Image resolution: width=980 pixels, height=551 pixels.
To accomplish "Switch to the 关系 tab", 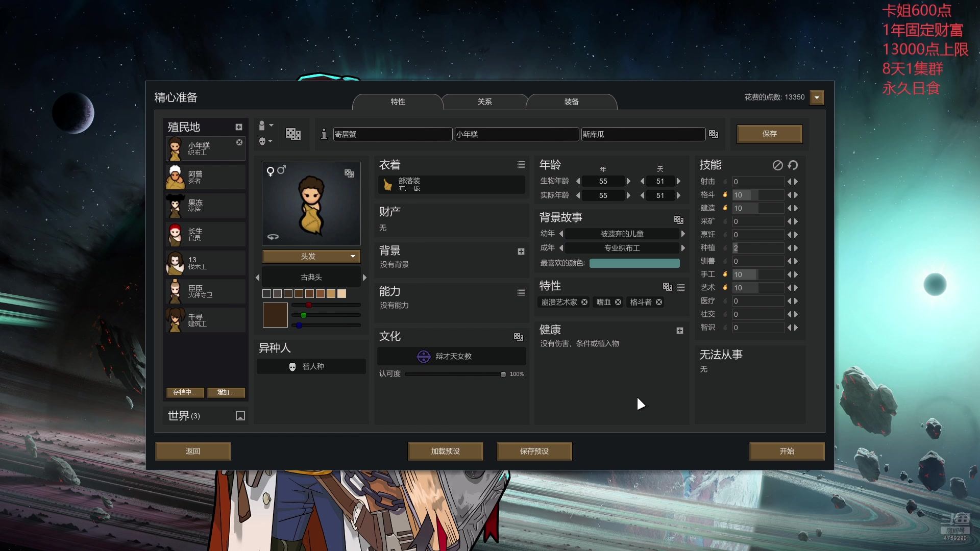I will click(x=484, y=102).
